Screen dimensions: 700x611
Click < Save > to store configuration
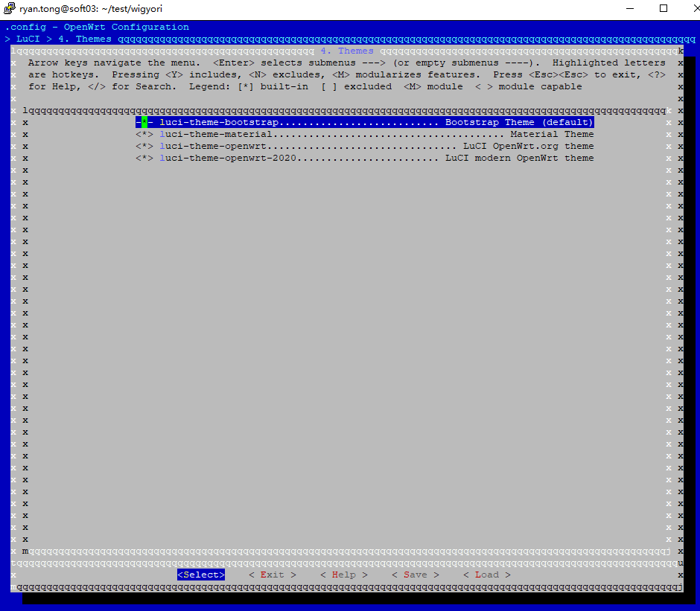coord(416,575)
